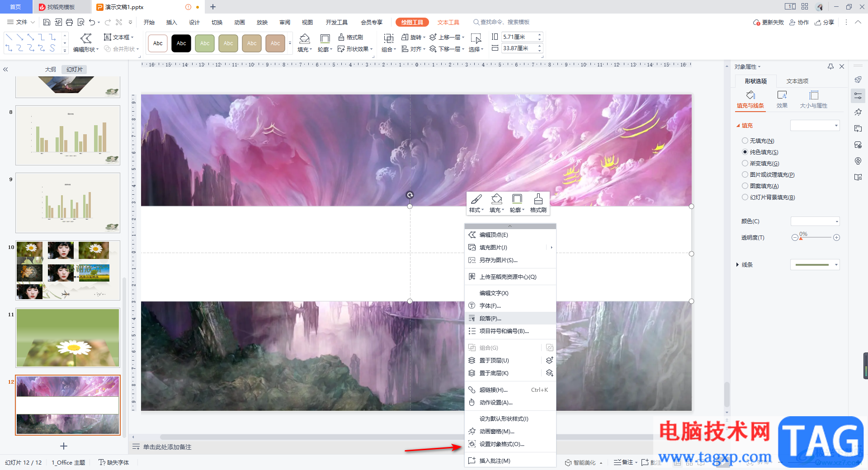Click Bring Forward icon beside 置于顶层
Image resolution: width=868 pixels, height=470 pixels.
549,360
